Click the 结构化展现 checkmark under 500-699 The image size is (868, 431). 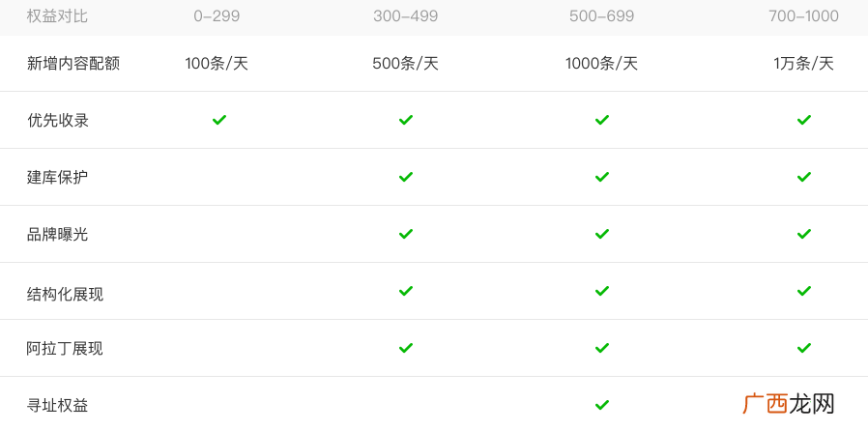(602, 291)
